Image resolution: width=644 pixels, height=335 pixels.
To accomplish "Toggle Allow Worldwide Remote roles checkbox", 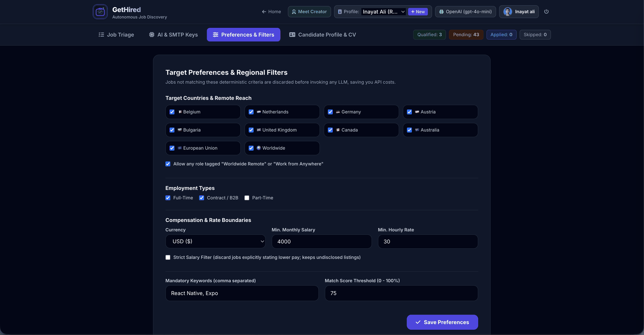I will point(168,164).
